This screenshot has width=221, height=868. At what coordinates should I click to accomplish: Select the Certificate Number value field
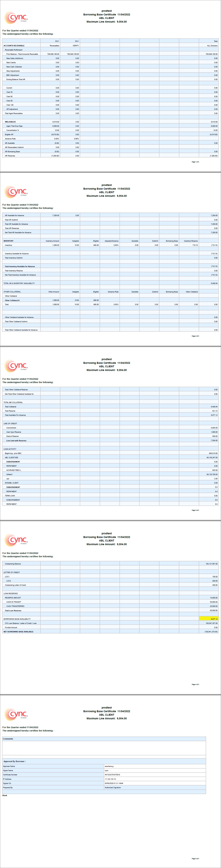coord(155,775)
